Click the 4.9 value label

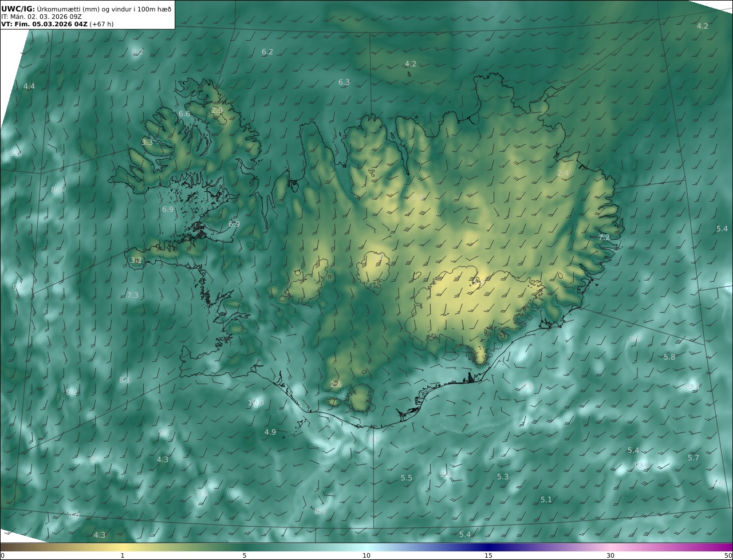click(x=270, y=432)
